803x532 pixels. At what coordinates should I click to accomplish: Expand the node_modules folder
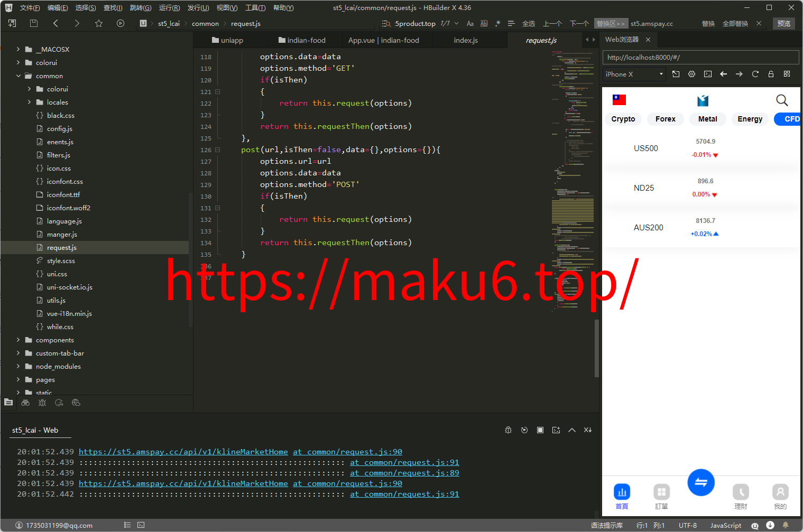click(x=18, y=366)
